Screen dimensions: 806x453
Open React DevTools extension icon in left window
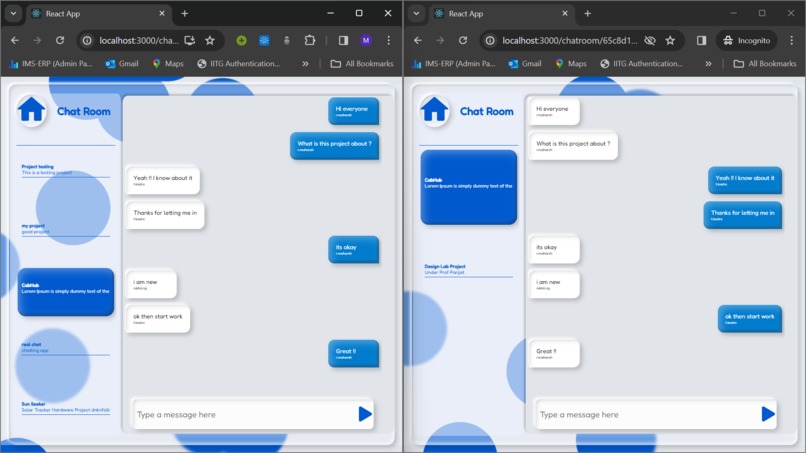coord(264,40)
